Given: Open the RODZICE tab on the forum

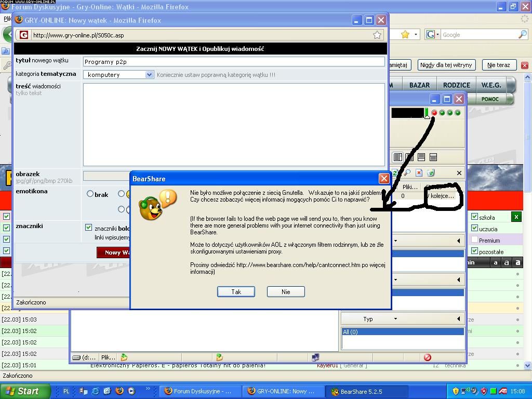Looking at the screenshot, I should (x=456, y=85).
